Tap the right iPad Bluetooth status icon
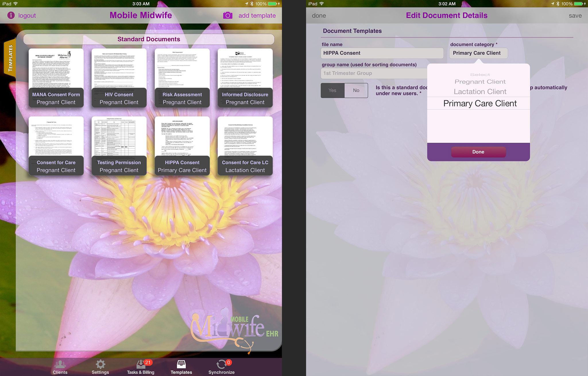 (x=558, y=4)
